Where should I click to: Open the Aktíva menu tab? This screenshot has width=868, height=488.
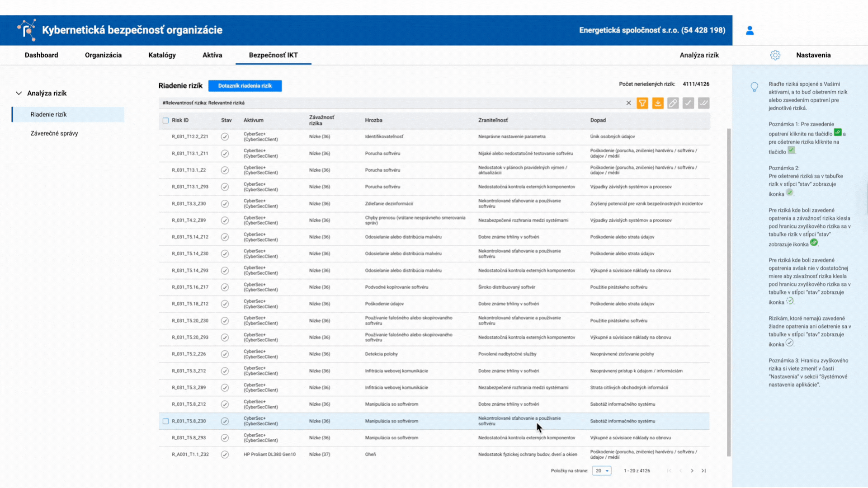[x=212, y=55]
